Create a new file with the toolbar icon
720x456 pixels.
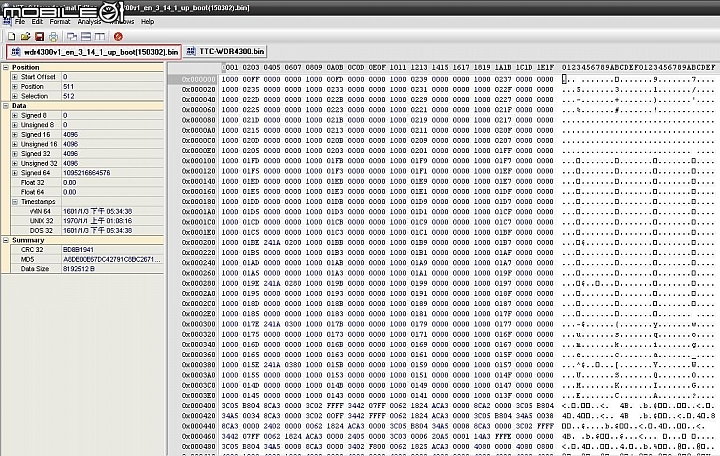point(11,36)
